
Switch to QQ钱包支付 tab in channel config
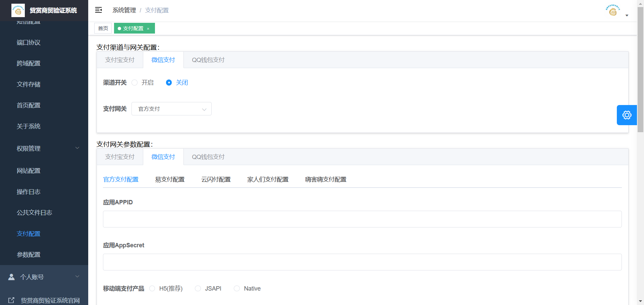pos(208,60)
